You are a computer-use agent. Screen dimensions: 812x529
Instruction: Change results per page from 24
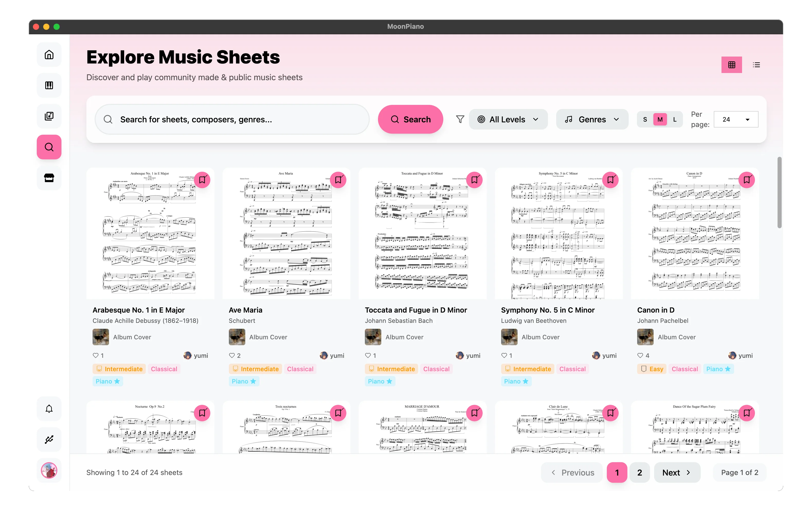pyautogui.click(x=736, y=119)
